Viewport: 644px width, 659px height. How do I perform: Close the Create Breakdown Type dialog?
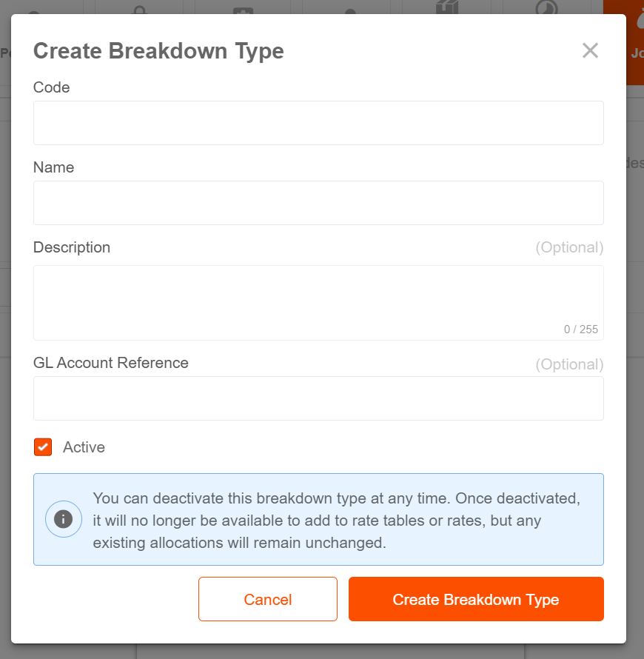point(590,50)
